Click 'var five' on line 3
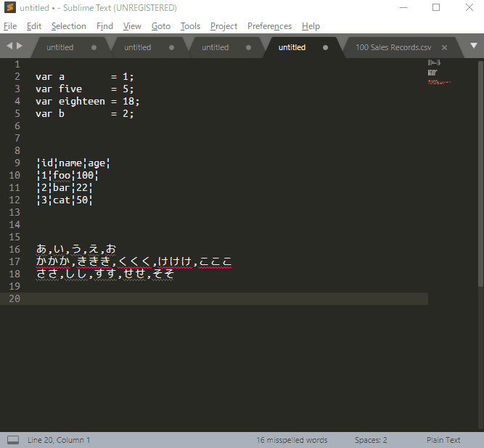Screen dimensions: 484x448 [59, 89]
